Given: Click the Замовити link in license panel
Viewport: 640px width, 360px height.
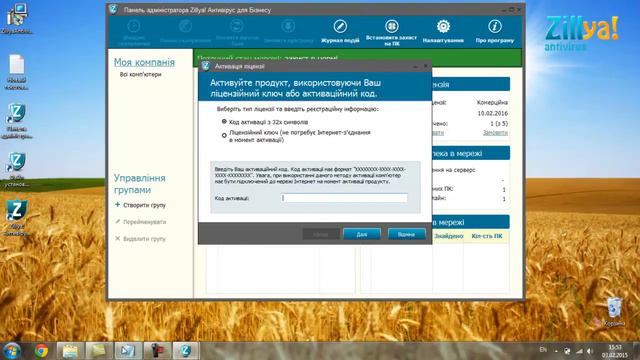Looking at the screenshot, I should click(x=495, y=133).
